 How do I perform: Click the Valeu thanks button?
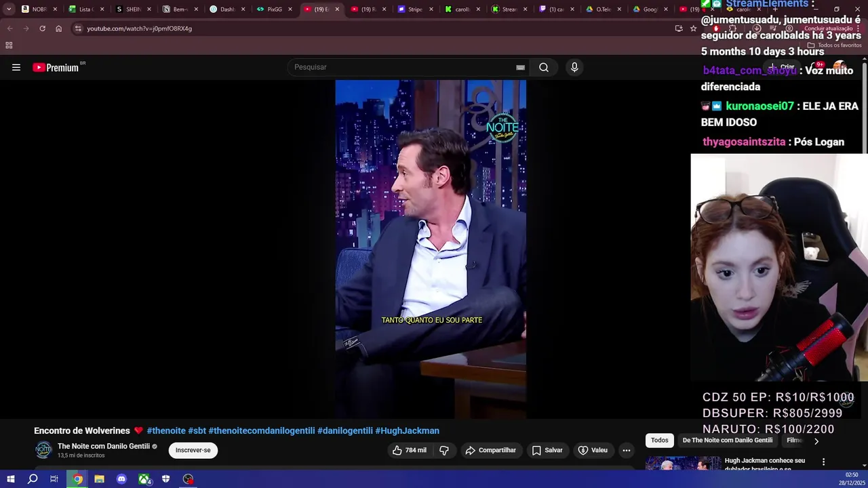(x=593, y=450)
